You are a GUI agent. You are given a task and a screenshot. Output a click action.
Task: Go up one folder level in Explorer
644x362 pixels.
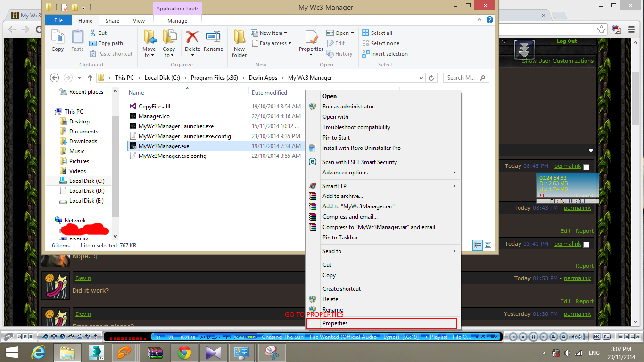(x=91, y=78)
